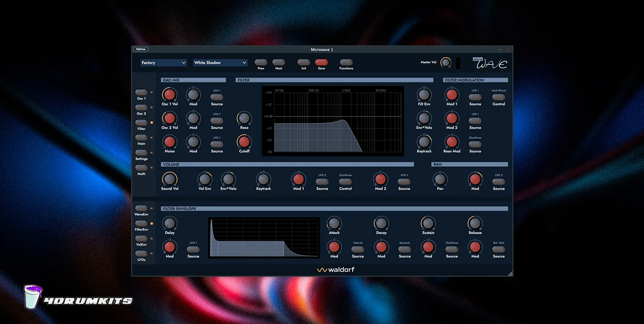Click the red Save button

tap(321, 62)
